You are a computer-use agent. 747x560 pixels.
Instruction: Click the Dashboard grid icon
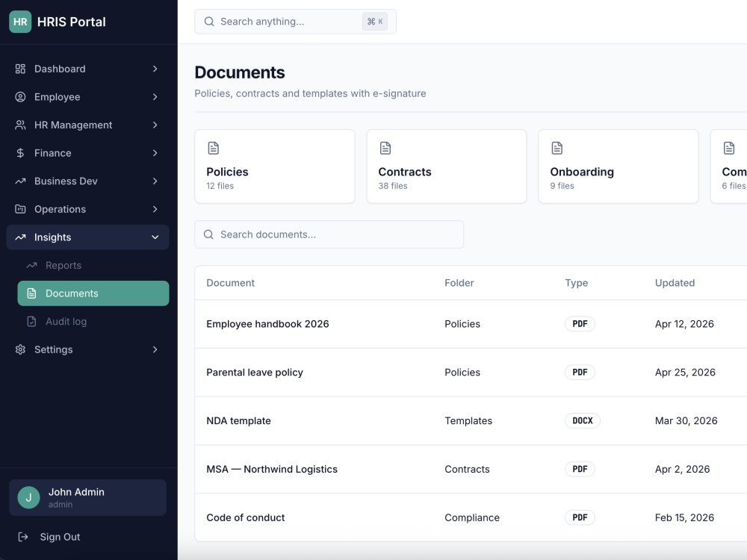click(20, 69)
